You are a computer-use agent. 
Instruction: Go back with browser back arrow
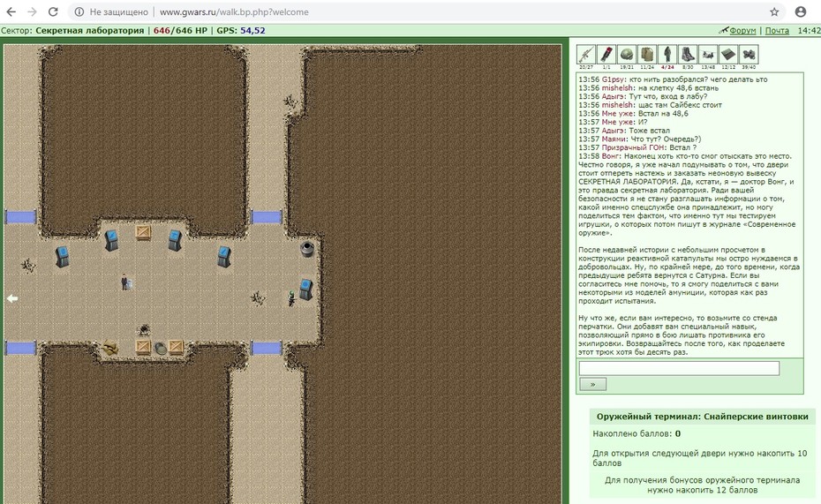[x=11, y=11]
